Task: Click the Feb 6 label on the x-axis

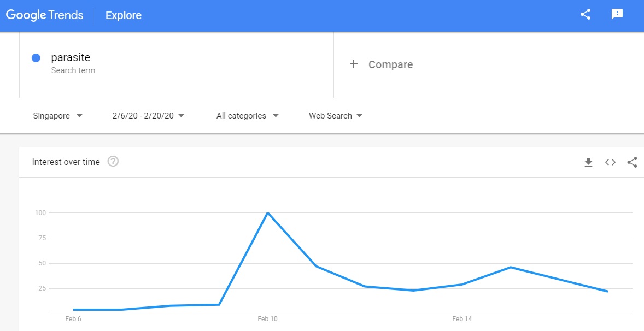Action: tap(73, 319)
